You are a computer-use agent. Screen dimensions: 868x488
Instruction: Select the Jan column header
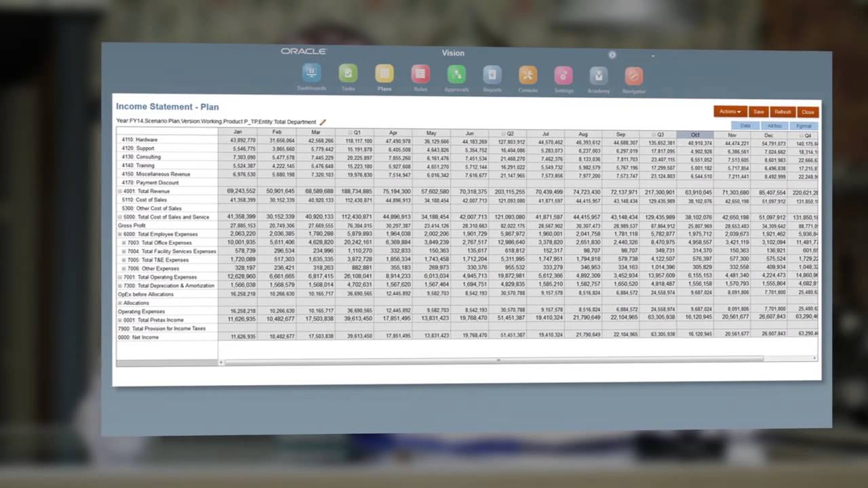tap(237, 132)
